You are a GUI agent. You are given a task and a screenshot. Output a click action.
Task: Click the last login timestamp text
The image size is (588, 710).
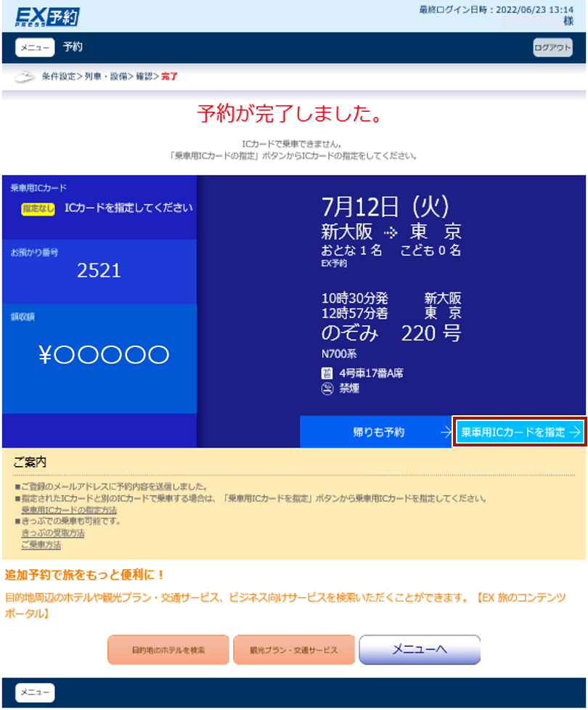point(496,10)
